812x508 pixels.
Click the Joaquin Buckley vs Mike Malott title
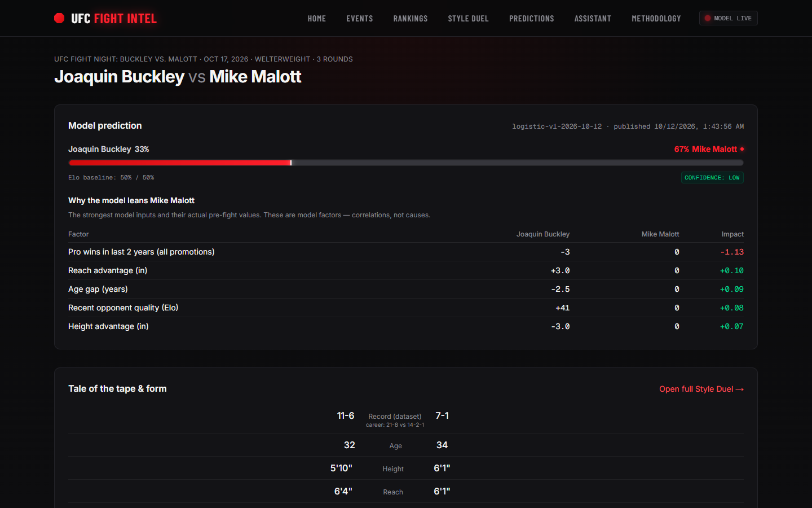click(178, 77)
